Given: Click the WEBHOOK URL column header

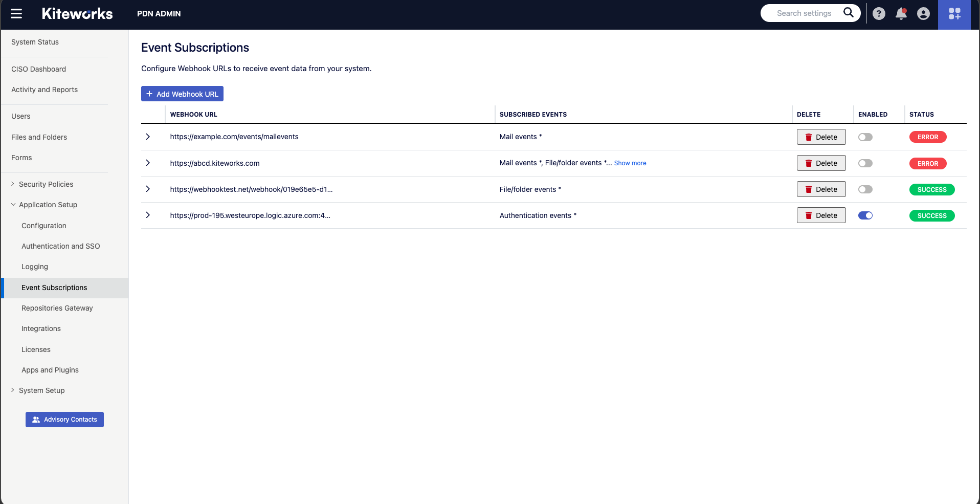Looking at the screenshot, I should [x=193, y=115].
